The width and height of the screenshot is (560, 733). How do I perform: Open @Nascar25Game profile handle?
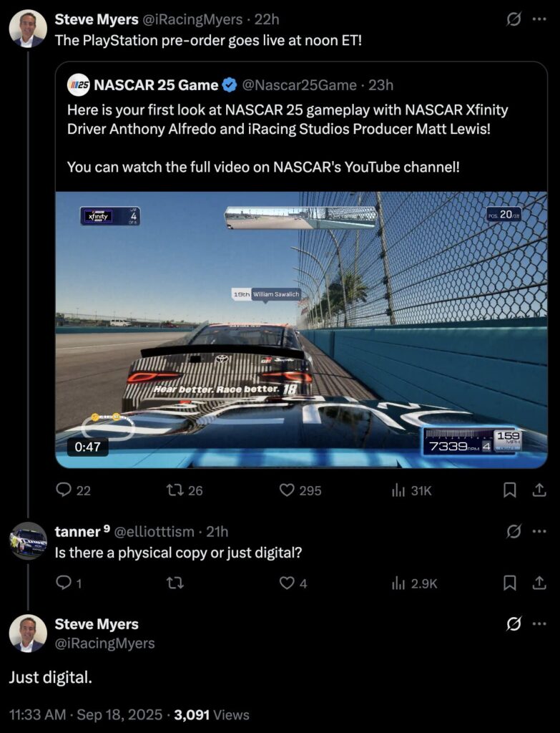[x=300, y=85]
